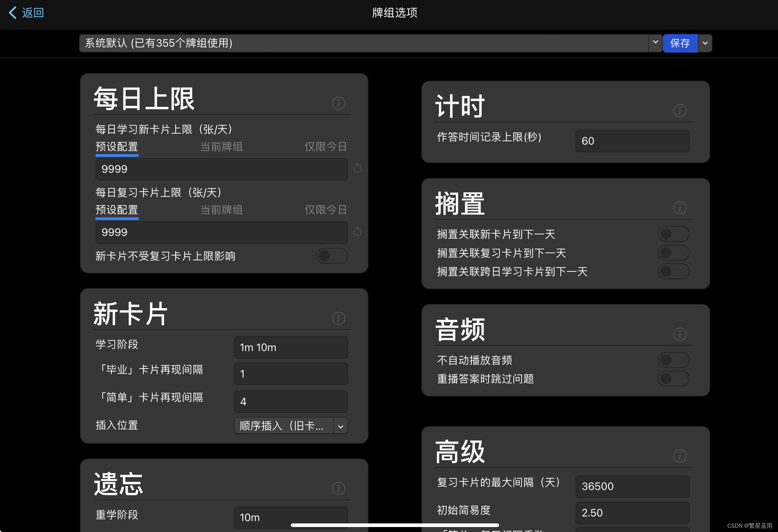Switch to 当前牌组 tab for new cards

click(x=221, y=147)
